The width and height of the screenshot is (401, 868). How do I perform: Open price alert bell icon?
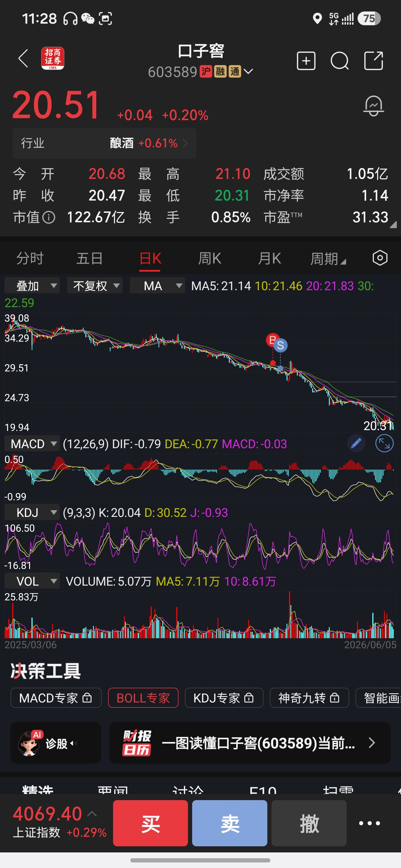click(x=373, y=106)
